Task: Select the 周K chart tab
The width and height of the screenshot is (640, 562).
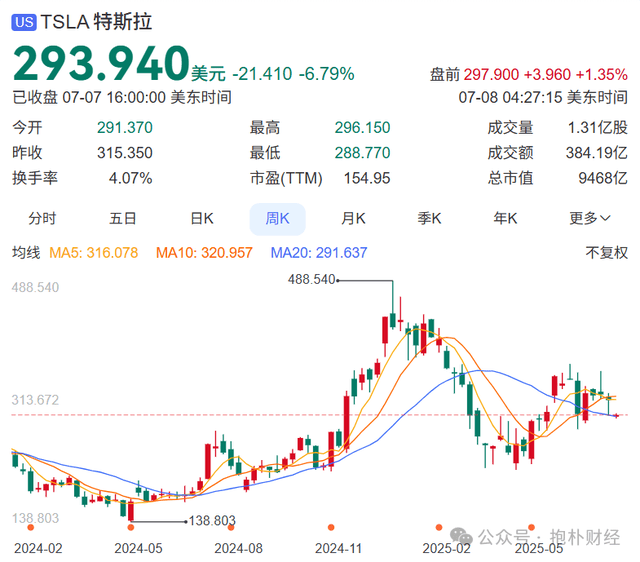Action: point(278,219)
